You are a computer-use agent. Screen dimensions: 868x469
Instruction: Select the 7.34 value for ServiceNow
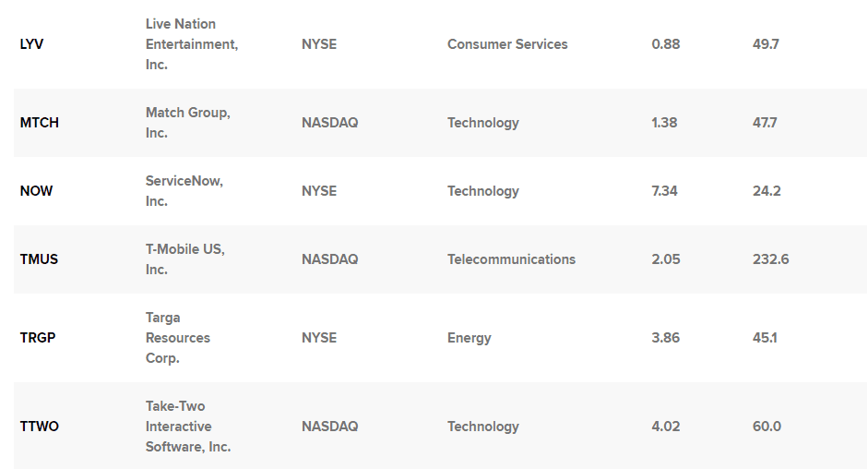pyautogui.click(x=664, y=191)
